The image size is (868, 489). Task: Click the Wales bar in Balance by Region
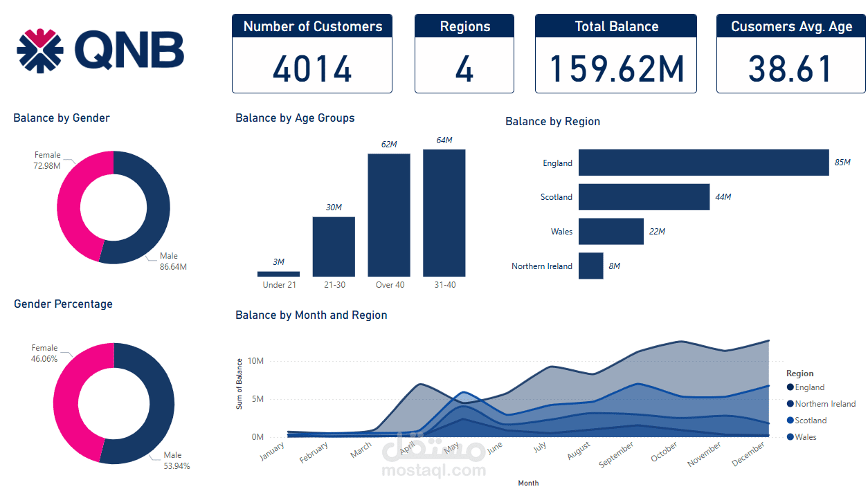pos(611,232)
